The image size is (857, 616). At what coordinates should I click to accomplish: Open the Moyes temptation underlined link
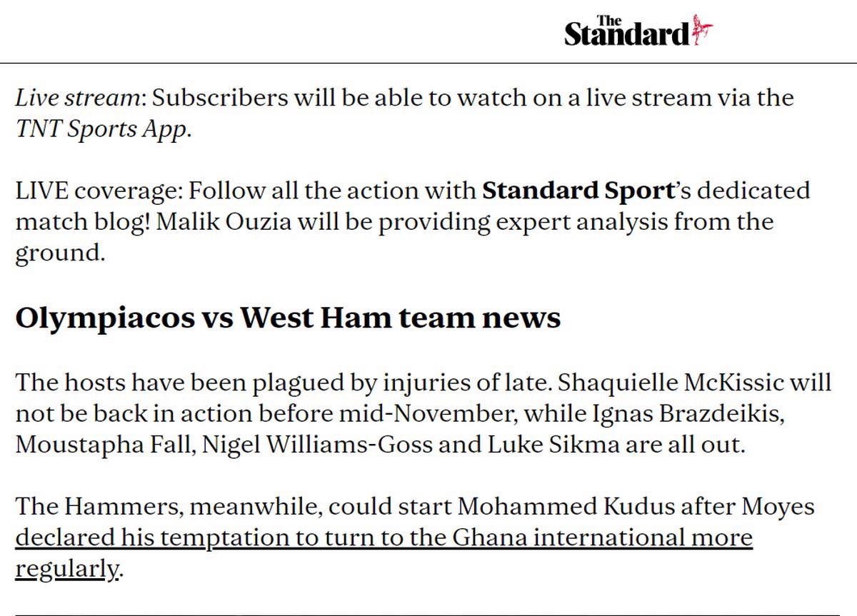[384, 537]
